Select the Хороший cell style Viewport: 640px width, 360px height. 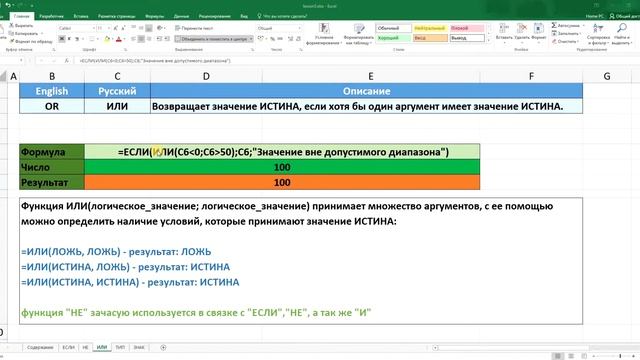[x=393, y=38]
